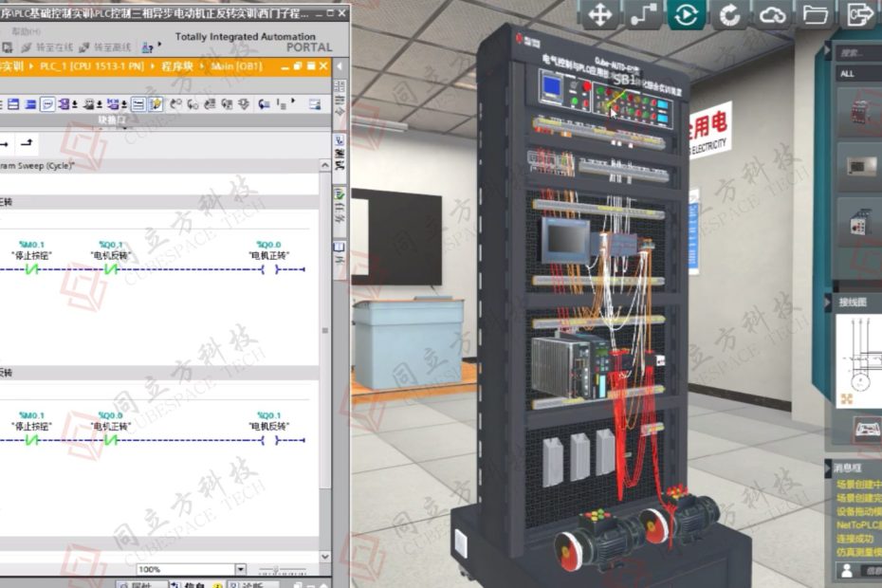Viewport: 882px width, 588px height.
Task: Collapse the 接线图 wiring diagram panel
Action: 827,303
